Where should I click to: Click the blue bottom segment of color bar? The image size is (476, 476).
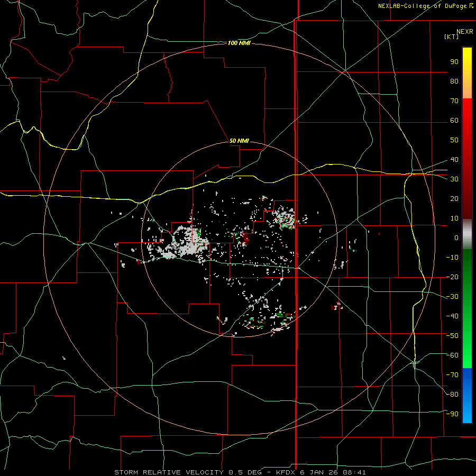point(467,396)
